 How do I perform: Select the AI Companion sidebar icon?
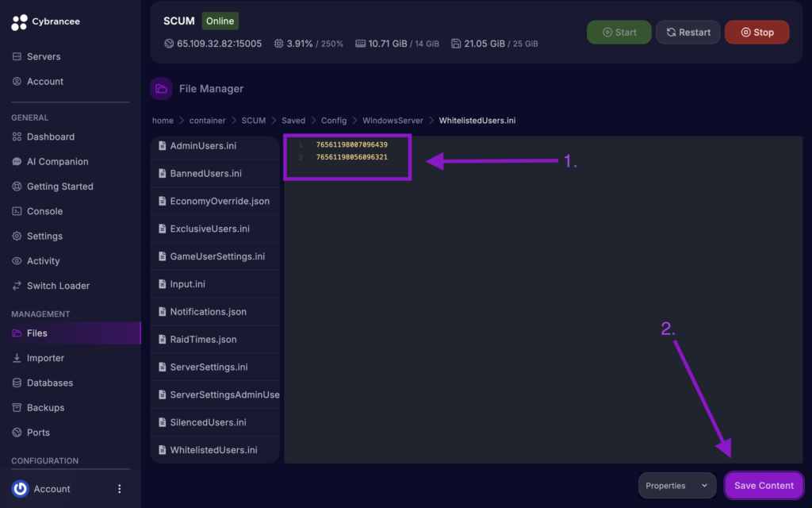[x=17, y=161]
